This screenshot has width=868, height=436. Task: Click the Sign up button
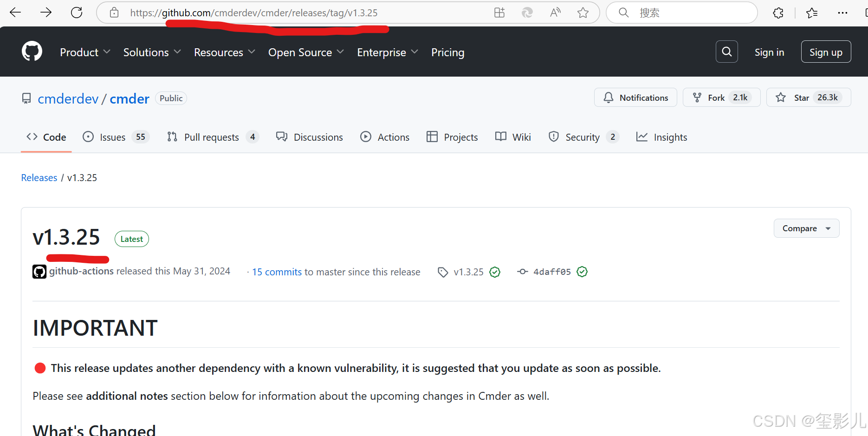[826, 52]
